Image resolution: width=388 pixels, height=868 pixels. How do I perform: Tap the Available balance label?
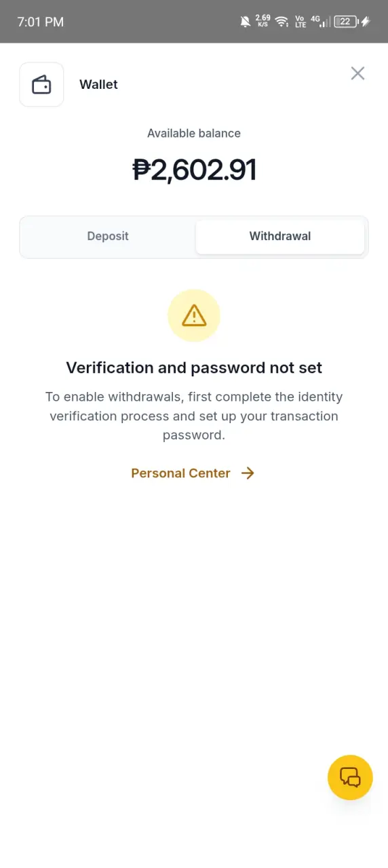click(194, 133)
